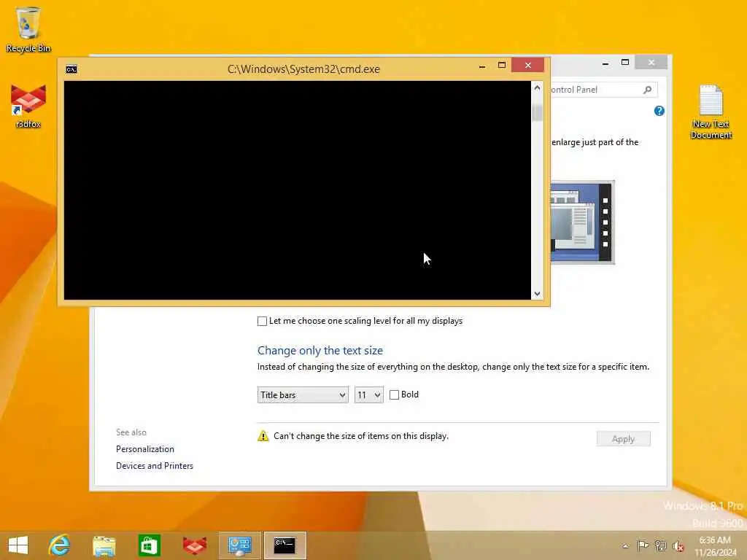The height and width of the screenshot is (560, 747).
Task: Minimize the Control Panel Display window
Action: 605,63
